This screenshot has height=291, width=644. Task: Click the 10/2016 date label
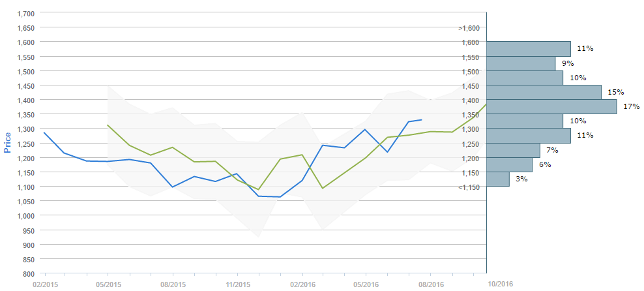[500, 284]
